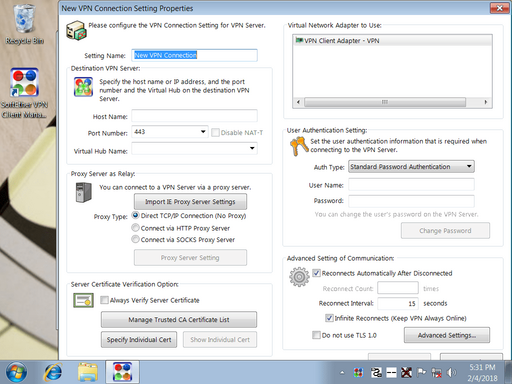Image resolution: width=512 pixels, height=384 pixels.
Task: Click the SoftEther VPN taskbar button
Action: [122, 372]
